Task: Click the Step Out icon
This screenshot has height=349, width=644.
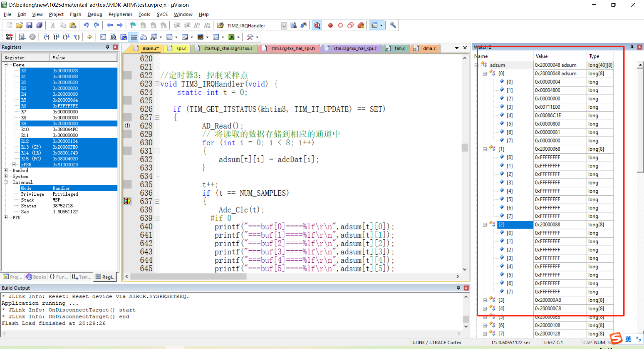Action: (66, 37)
